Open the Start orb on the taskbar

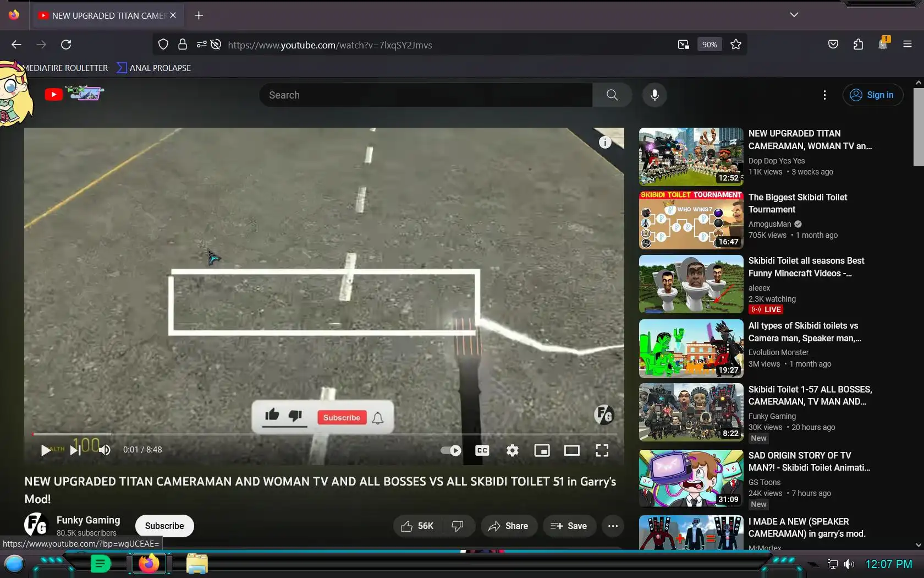click(14, 564)
